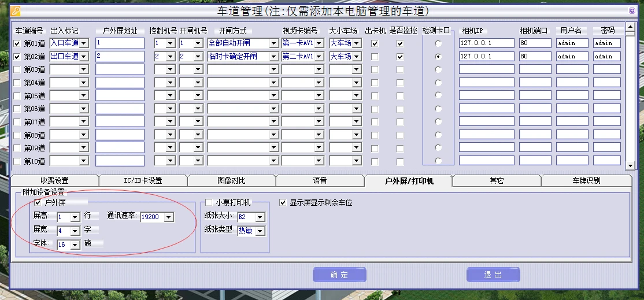644x300 pixels.
Task: Toggle the 户外屏 checkbox
Action: [x=38, y=202]
